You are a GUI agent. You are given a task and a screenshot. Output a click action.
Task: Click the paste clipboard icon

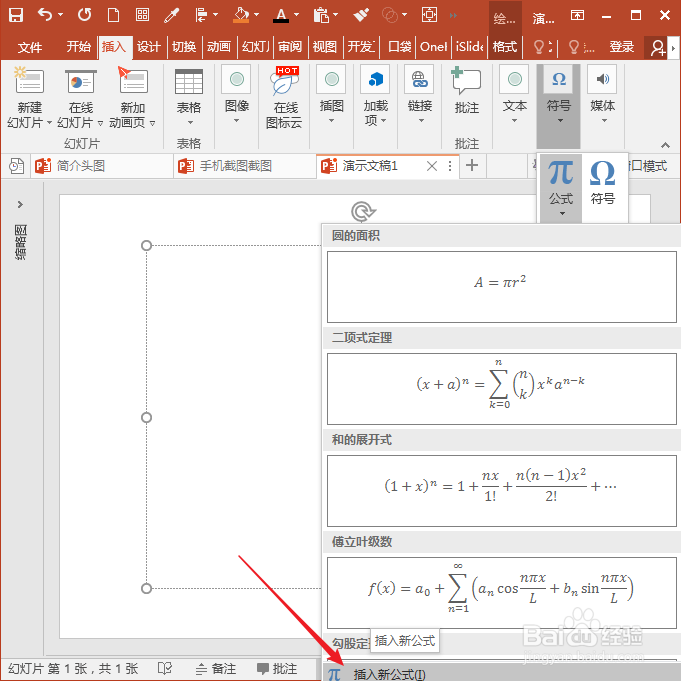click(x=321, y=15)
